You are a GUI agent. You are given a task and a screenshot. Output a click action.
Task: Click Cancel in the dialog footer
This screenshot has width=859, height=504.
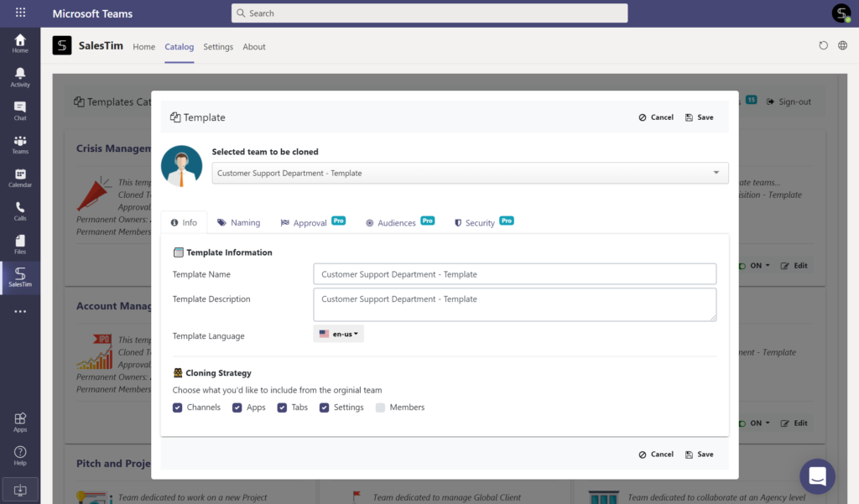656,455
